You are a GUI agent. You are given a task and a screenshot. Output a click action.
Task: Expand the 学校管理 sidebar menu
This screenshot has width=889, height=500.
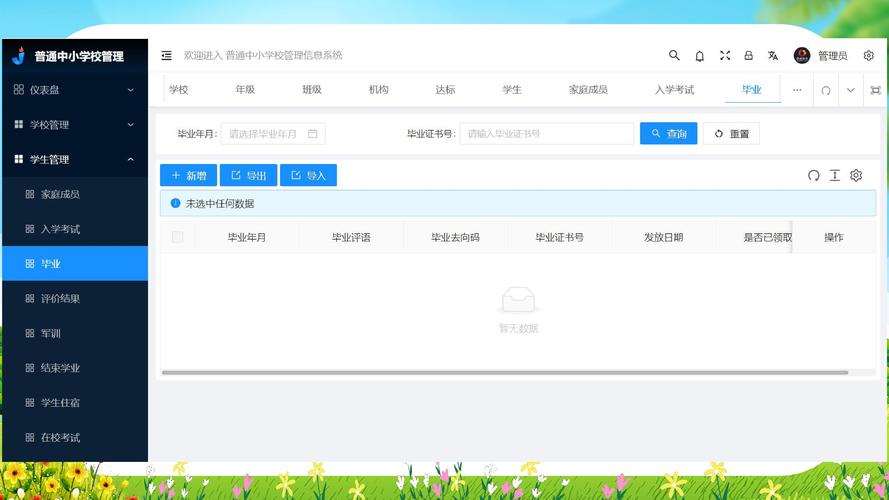point(75,125)
